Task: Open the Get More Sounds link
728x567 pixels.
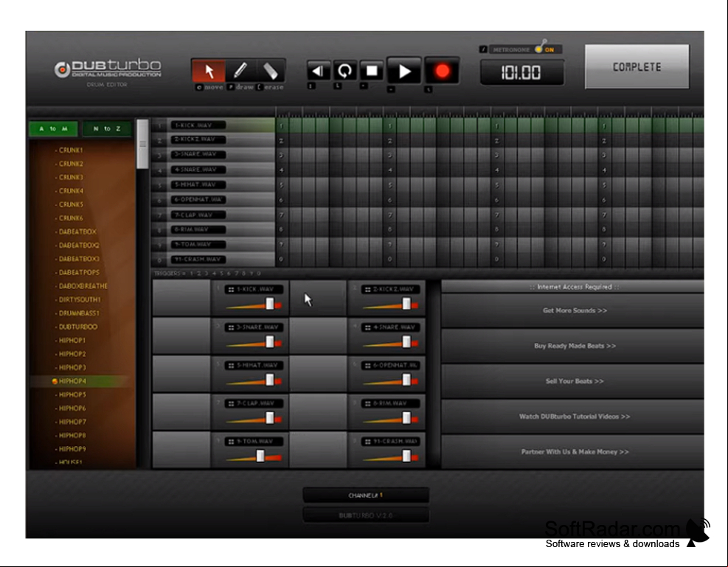Action: tap(575, 310)
